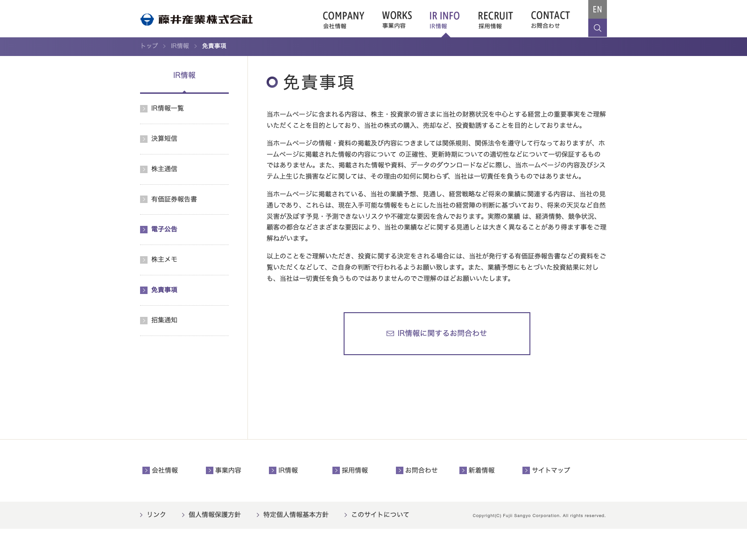Open IR情報一覧 in the sidebar
The image size is (747, 560).
(x=167, y=108)
